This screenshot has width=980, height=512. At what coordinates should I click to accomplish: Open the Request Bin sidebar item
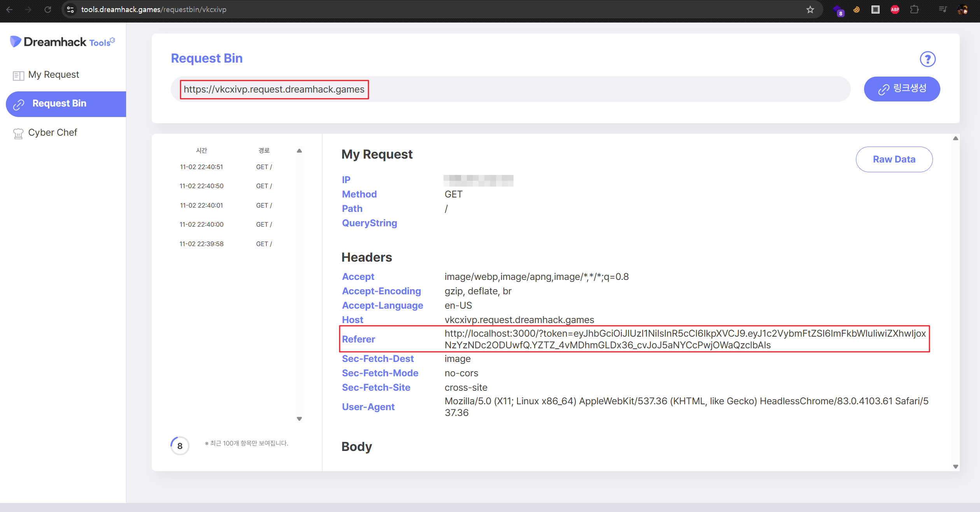59,103
